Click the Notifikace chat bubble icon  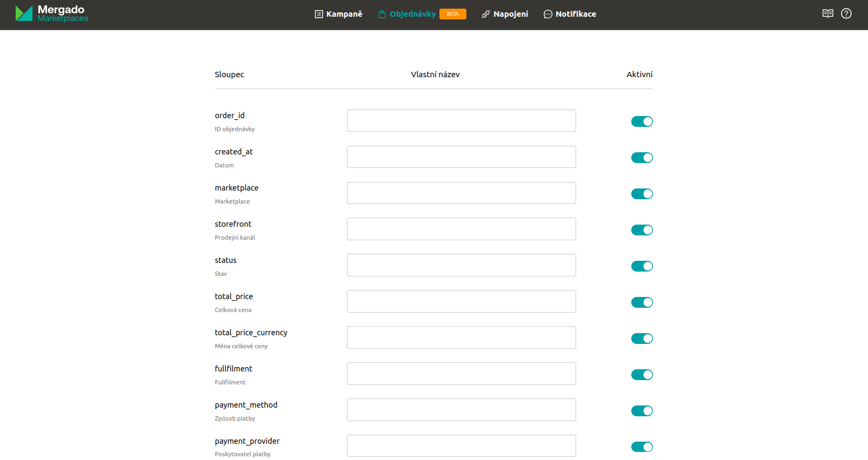pyautogui.click(x=548, y=14)
